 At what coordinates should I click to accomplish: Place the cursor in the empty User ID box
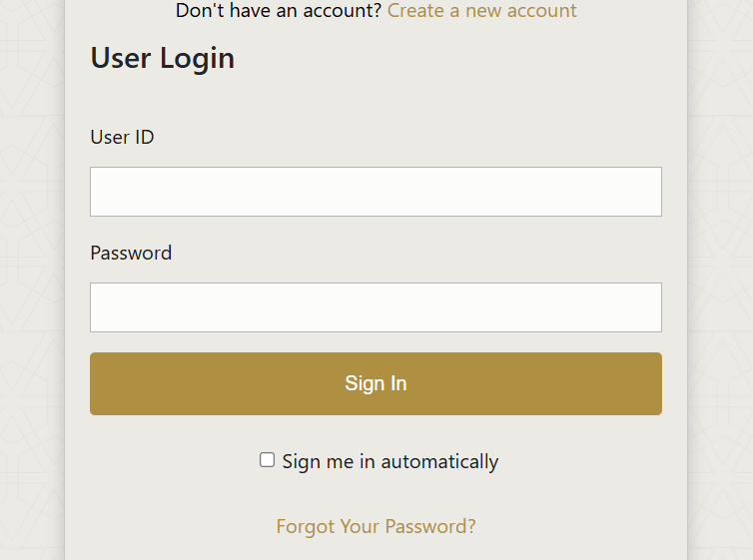pos(376,192)
